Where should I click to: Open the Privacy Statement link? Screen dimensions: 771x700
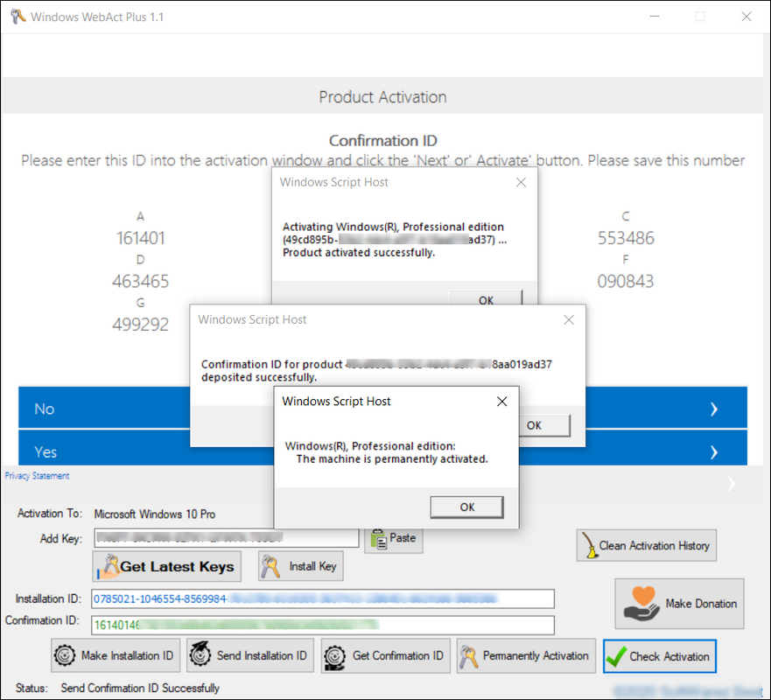tap(37, 476)
